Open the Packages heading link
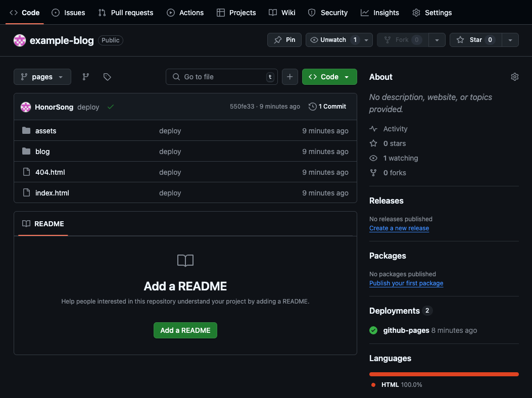The width and height of the screenshot is (532, 398). [x=388, y=256]
